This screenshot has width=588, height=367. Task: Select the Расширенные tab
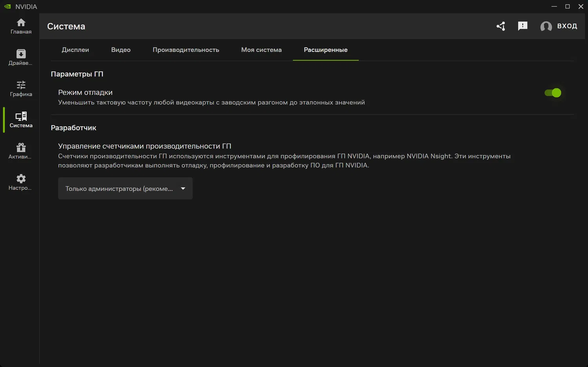[x=326, y=50]
